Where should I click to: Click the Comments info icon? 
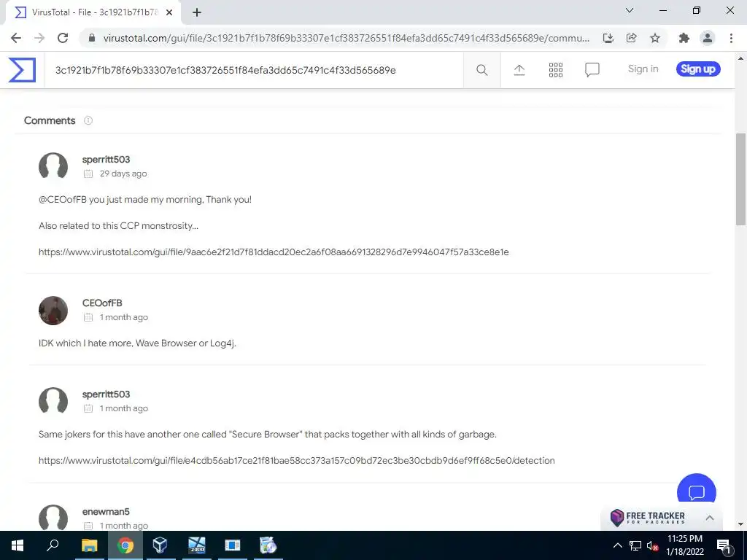(x=88, y=120)
